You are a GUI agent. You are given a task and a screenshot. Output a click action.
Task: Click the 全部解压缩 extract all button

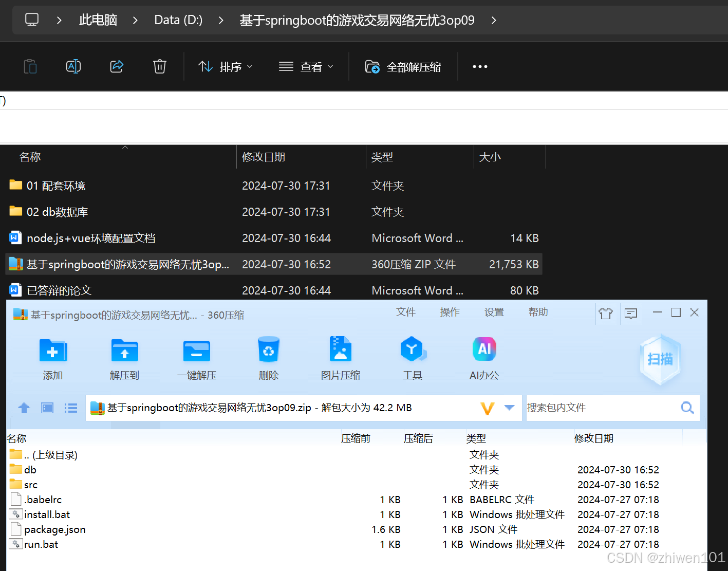[x=403, y=66]
